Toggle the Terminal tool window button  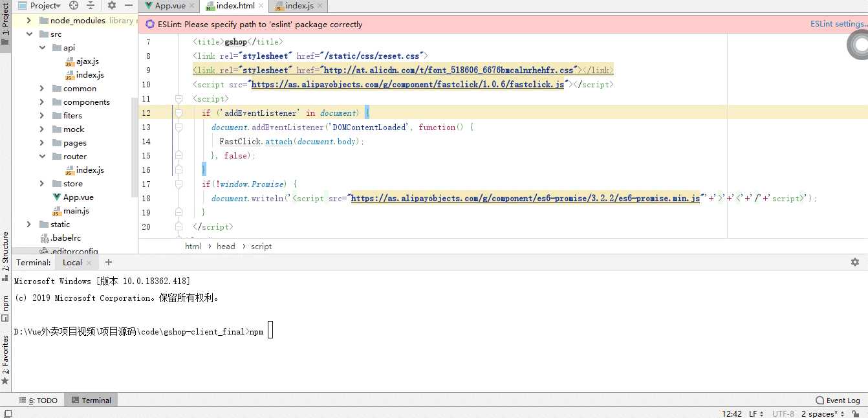[91, 401]
